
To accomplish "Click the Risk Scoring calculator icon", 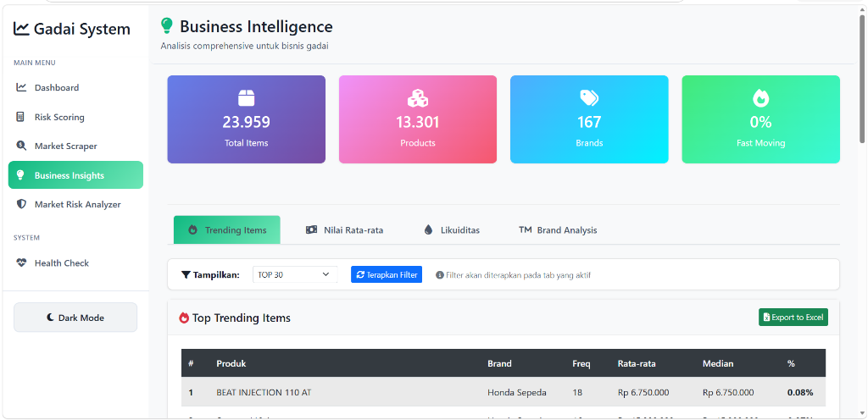I will pos(21,117).
